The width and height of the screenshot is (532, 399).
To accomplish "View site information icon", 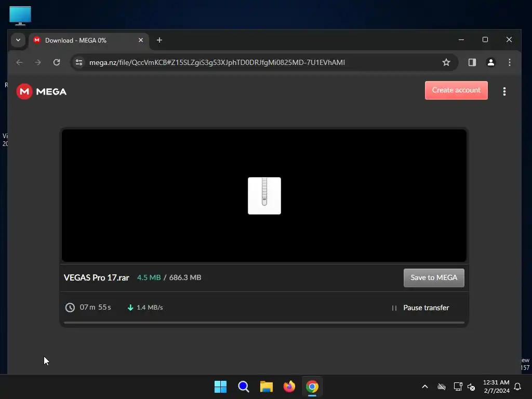I will 79,62.
